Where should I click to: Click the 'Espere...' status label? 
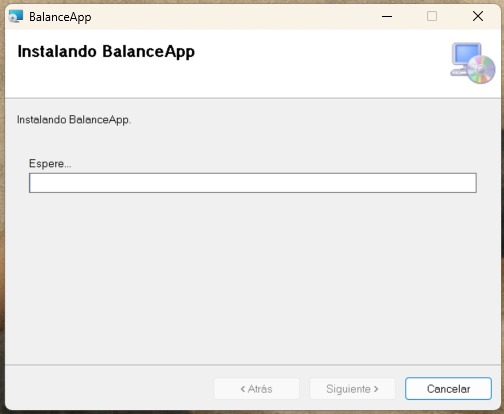coord(50,164)
